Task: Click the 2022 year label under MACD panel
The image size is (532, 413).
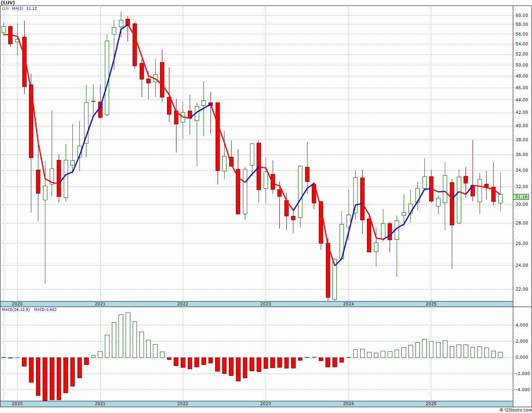Action: coord(183,404)
